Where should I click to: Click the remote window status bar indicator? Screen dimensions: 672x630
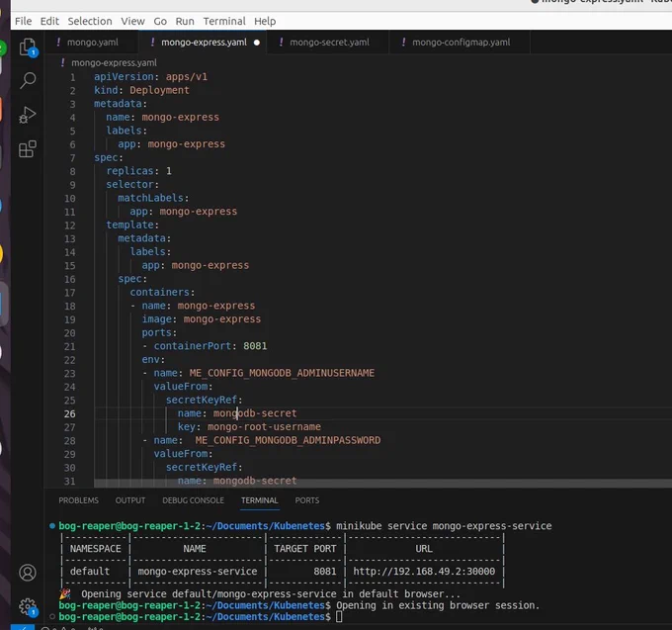23,627
